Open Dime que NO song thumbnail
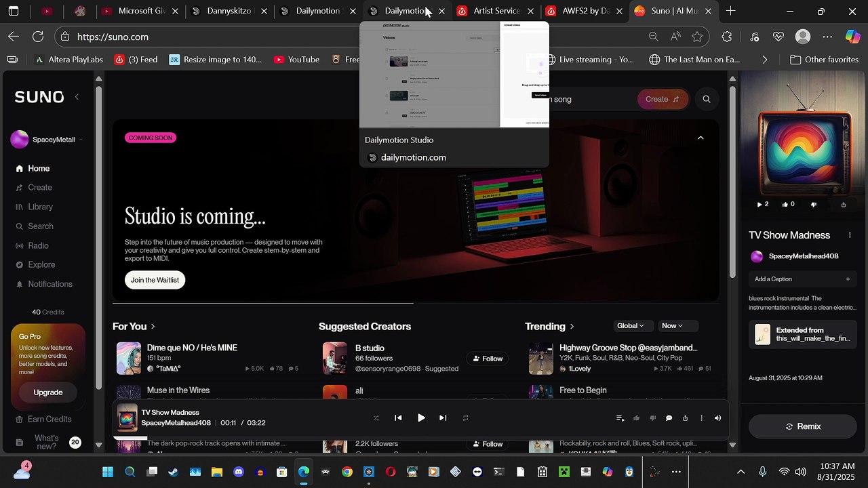The image size is (868, 488). 129,358
